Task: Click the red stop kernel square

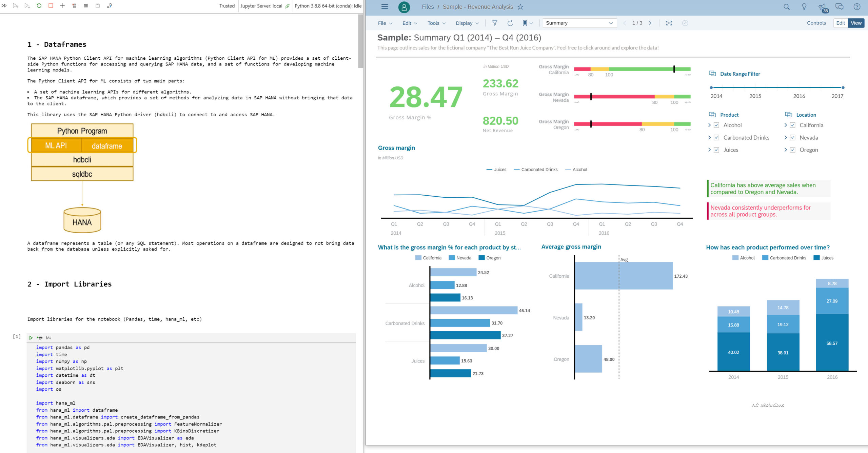Action: tap(51, 6)
